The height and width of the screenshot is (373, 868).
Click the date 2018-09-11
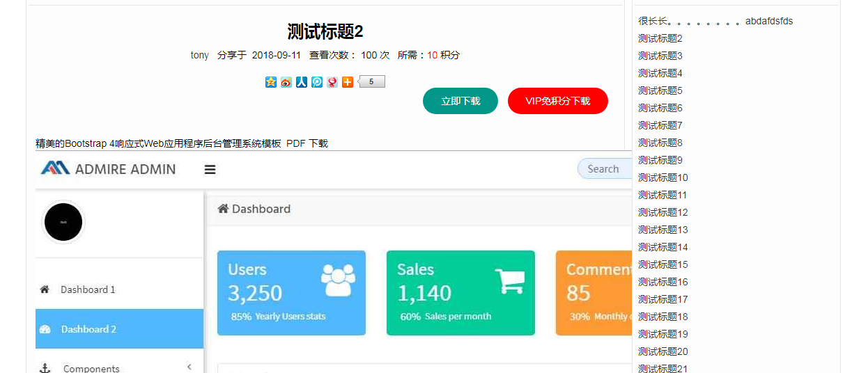[277, 55]
